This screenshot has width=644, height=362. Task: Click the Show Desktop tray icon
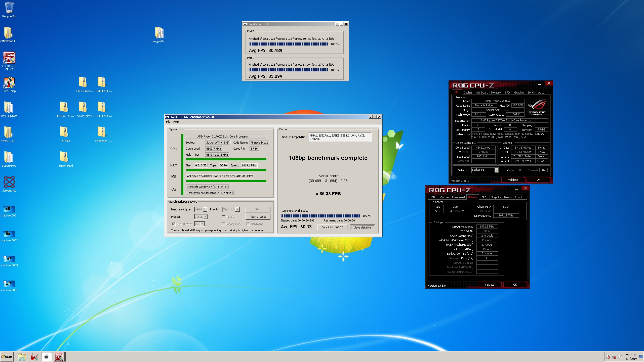pyautogui.click(x=640, y=357)
